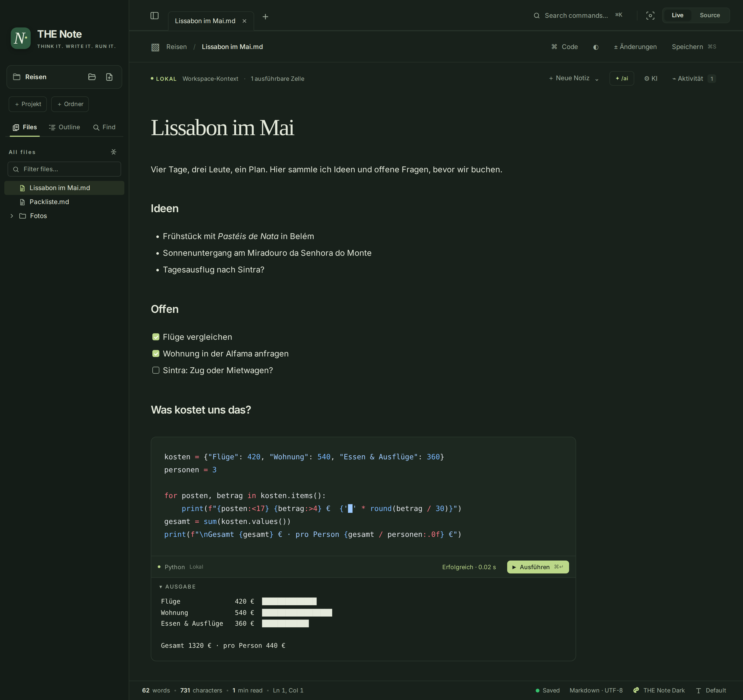Open a new tab with plus icon
Image resolution: width=743 pixels, height=700 pixels.
(265, 17)
